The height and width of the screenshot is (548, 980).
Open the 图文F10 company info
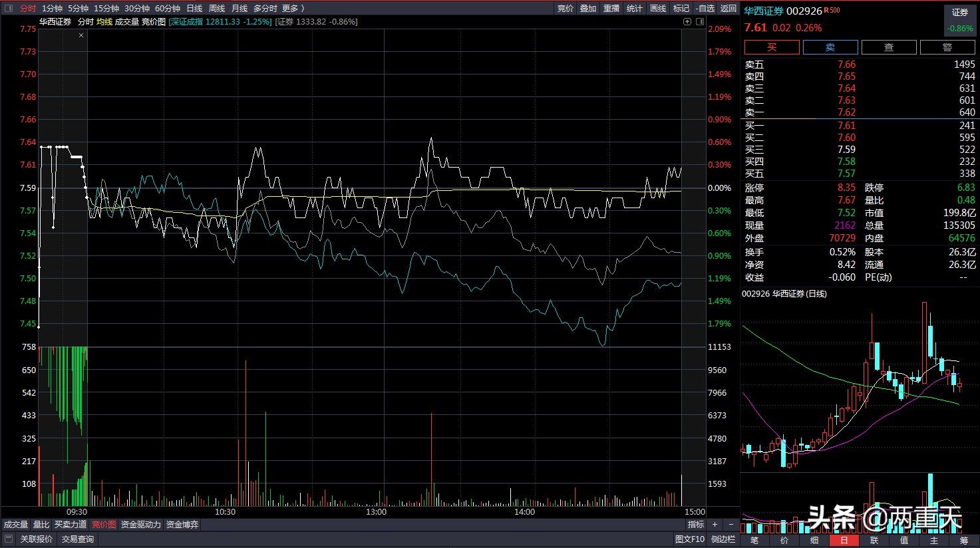[690, 539]
